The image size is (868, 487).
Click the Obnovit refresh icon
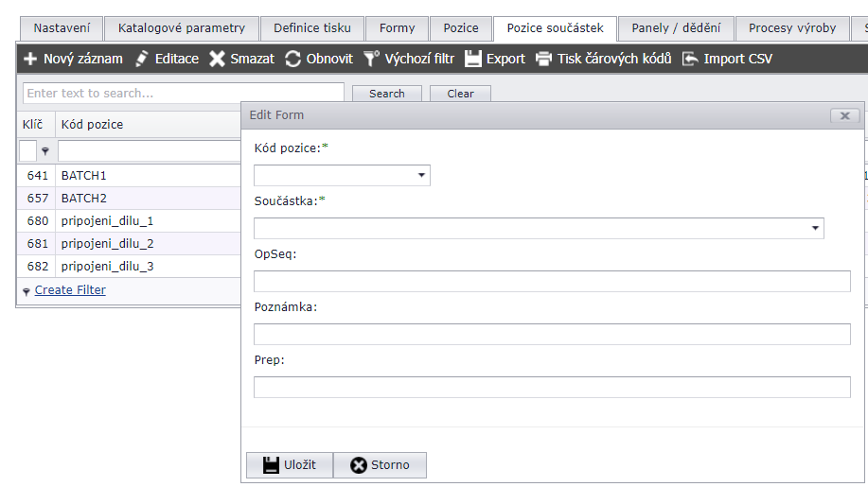point(293,59)
